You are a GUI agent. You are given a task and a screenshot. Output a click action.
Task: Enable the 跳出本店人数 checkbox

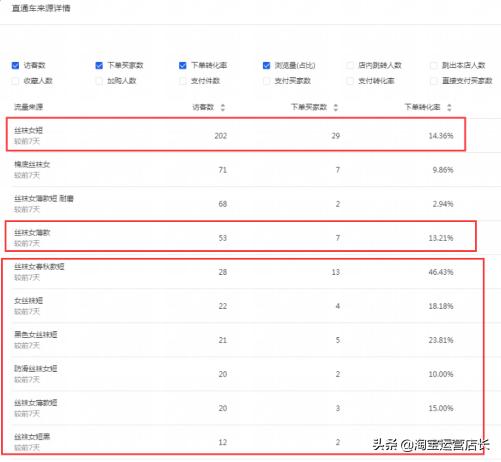434,65
